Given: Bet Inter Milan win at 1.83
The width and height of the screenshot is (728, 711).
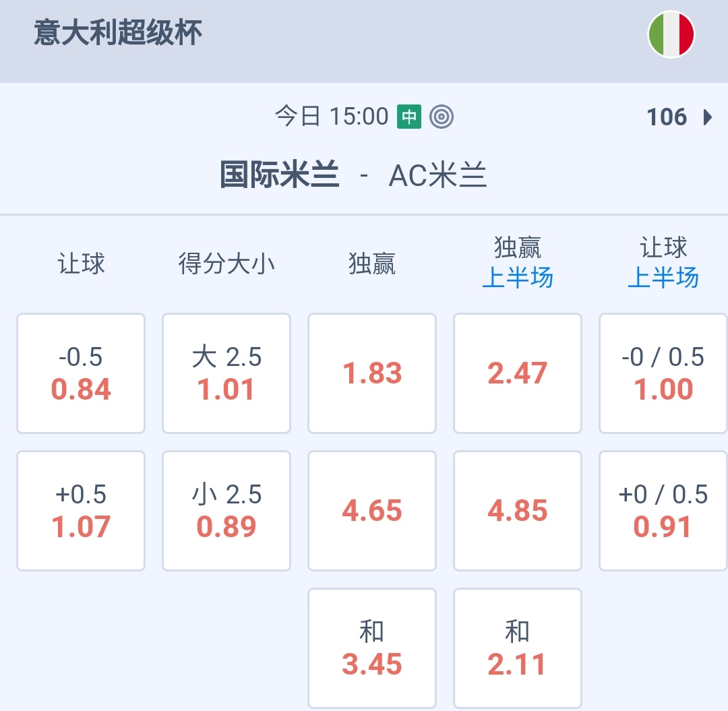Looking at the screenshot, I should coord(372,373).
